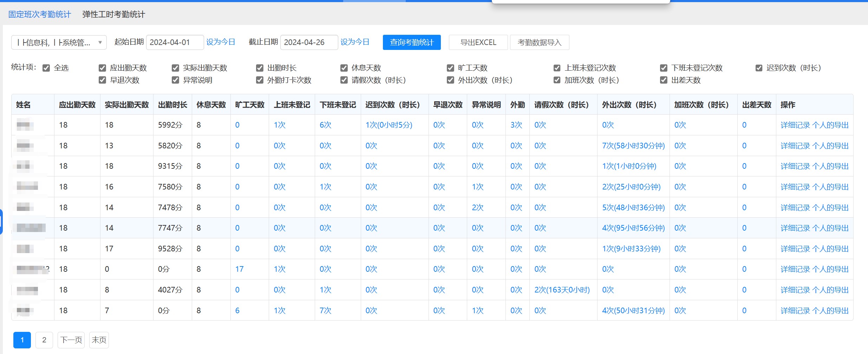
Task: Toggle the 休息天数 checkbox
Action: tap(344, 68)
